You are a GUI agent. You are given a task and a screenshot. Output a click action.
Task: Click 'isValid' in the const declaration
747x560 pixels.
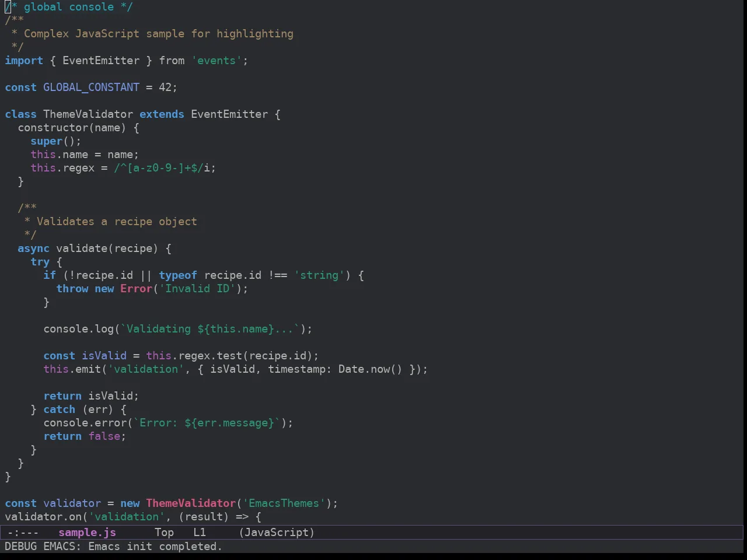point(104,356)
